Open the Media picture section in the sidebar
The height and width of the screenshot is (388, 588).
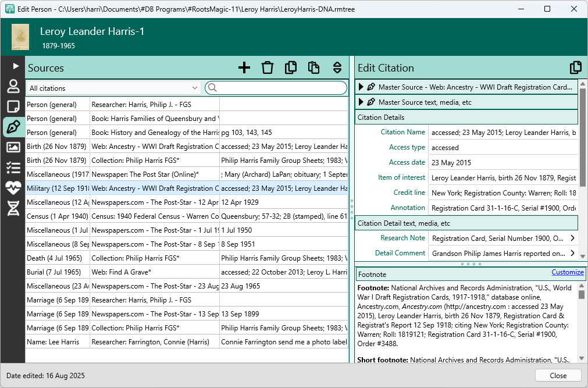(13, 147)
